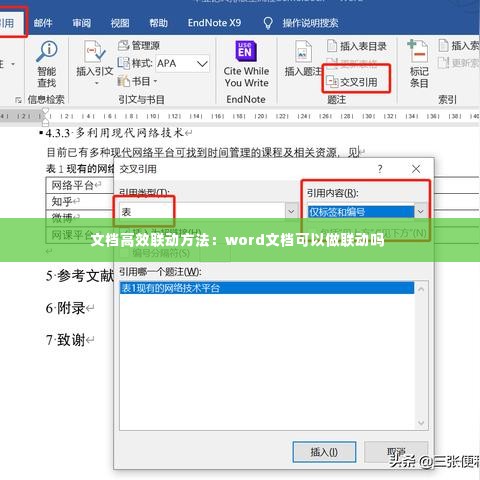
Task: Switch to the 邮件 tab
Action: [x=43, y=23]
